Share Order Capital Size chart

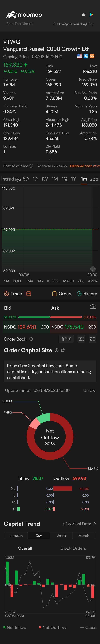(63, 350)
